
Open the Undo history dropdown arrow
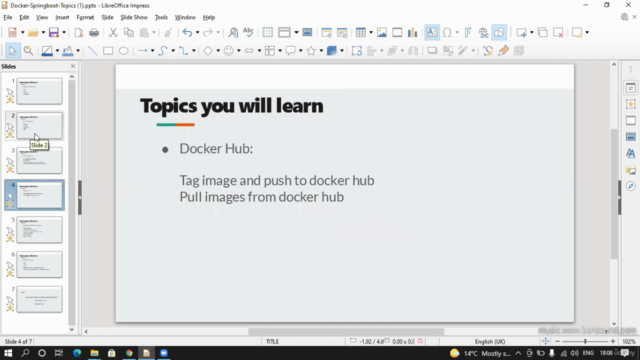pyautogui.click(x=197, y=32)
